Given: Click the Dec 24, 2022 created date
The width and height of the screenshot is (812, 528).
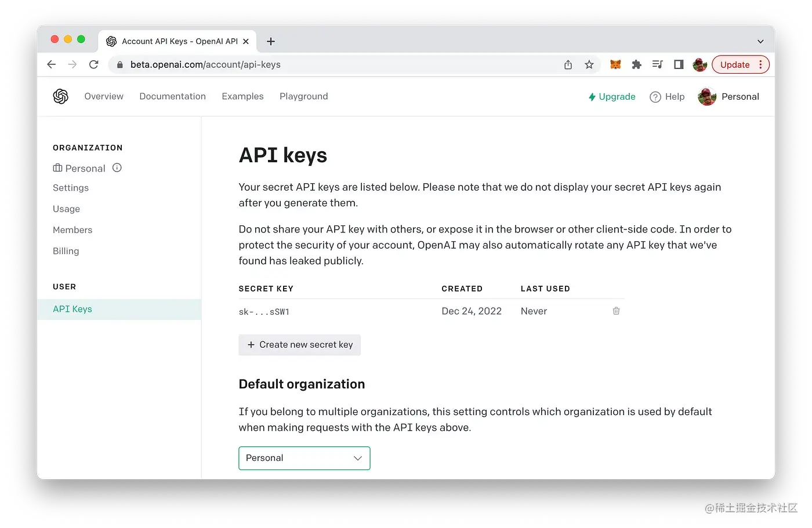Looking at the screenshot, I should point(472,311).
